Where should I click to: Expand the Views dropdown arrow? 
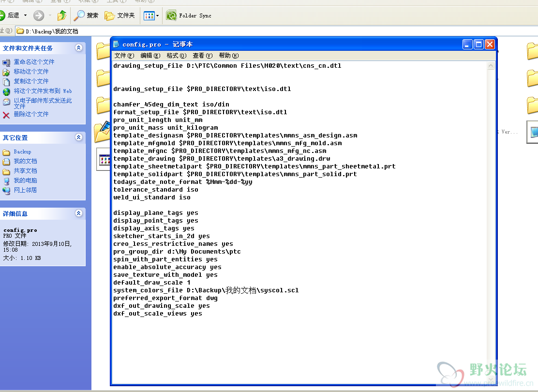[158, 16]
